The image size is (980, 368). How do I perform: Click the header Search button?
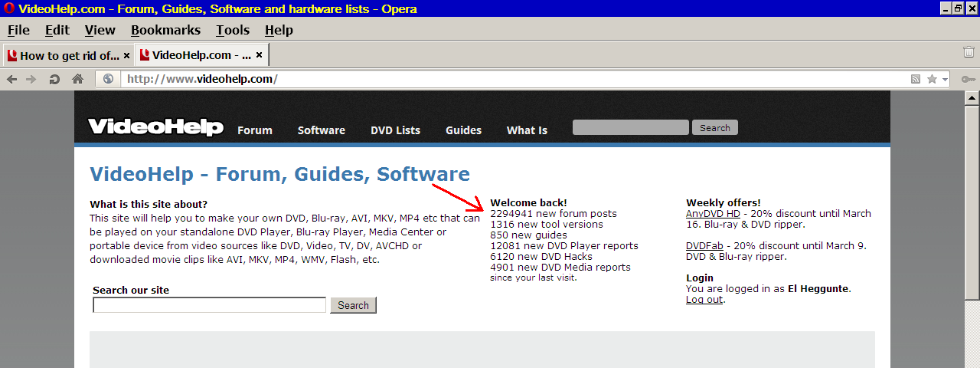click(715, 127)
